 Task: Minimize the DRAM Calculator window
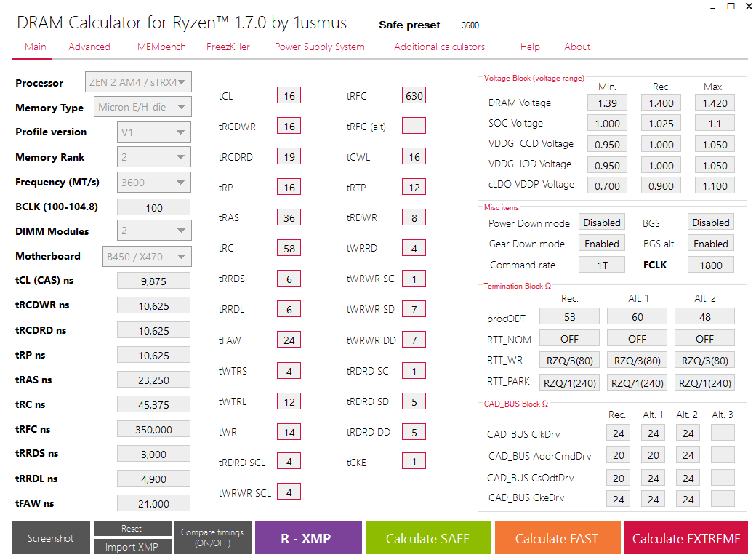coord(712,7)
